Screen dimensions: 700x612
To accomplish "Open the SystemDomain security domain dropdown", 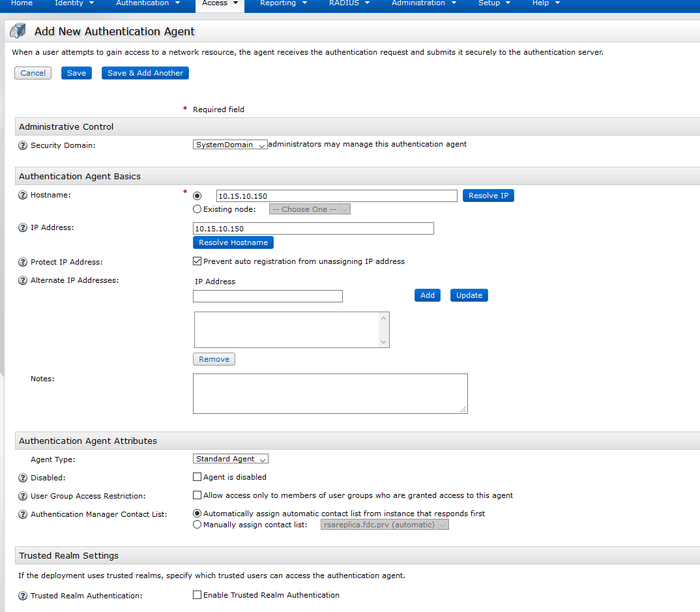I will tap(229, 145).
